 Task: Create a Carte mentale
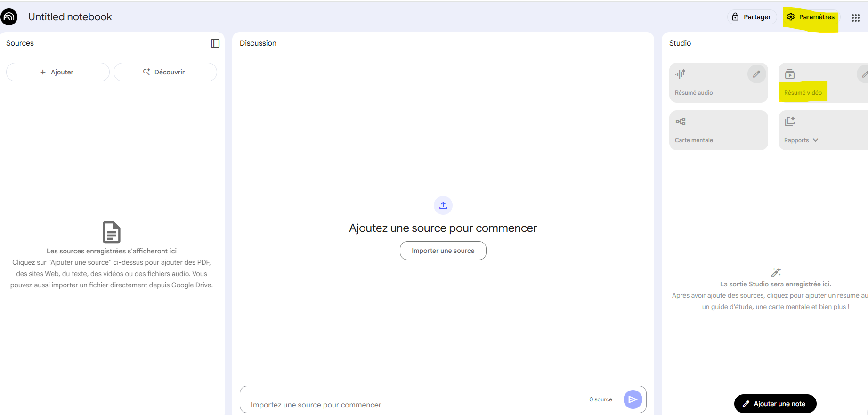[x=718, y=130]
